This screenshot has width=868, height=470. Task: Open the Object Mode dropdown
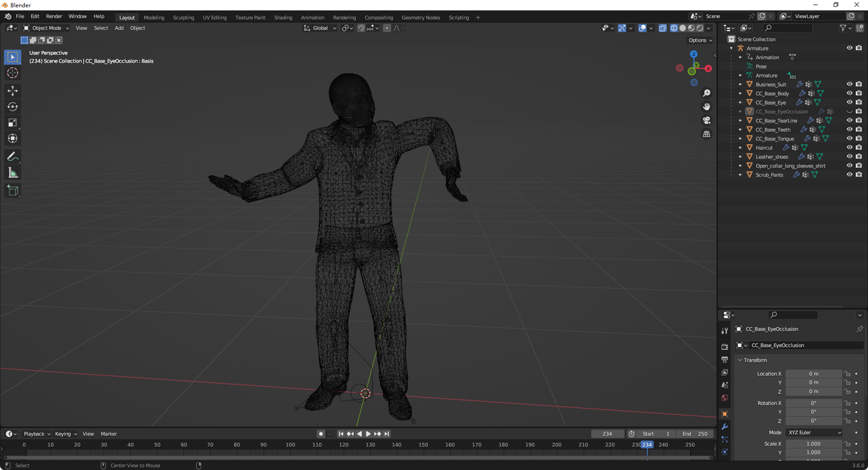(46, 28)
